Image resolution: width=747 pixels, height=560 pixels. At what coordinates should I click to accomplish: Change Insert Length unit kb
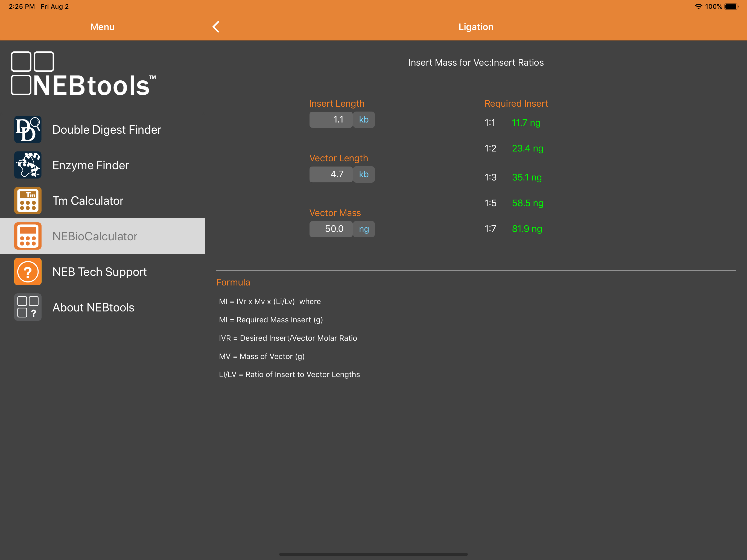(364, 119)
